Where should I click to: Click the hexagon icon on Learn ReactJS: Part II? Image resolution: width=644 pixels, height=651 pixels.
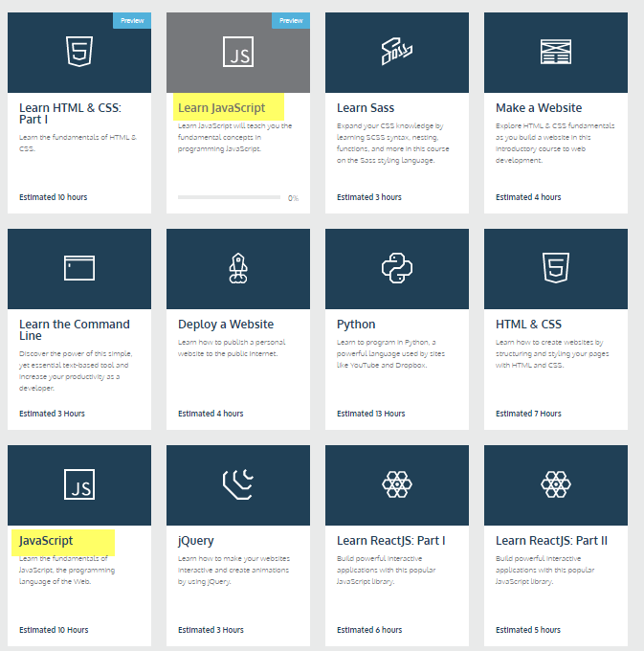click(x=556, y=484)
